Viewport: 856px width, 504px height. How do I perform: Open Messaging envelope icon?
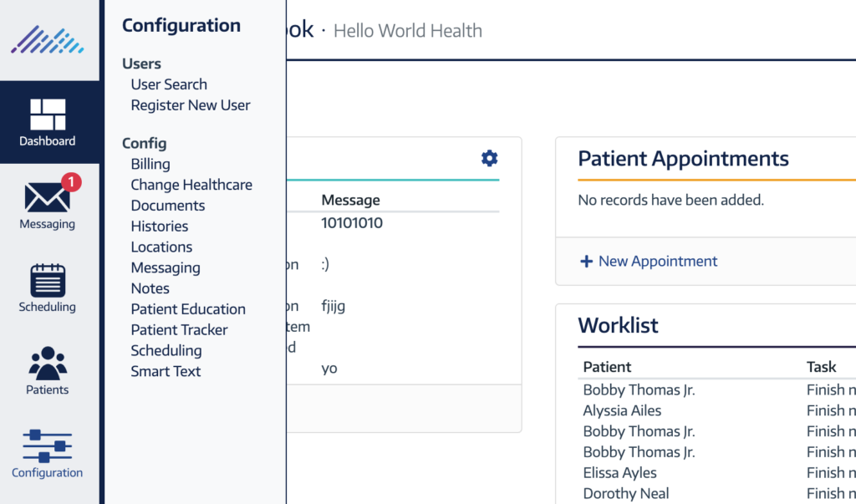point(47,198)
